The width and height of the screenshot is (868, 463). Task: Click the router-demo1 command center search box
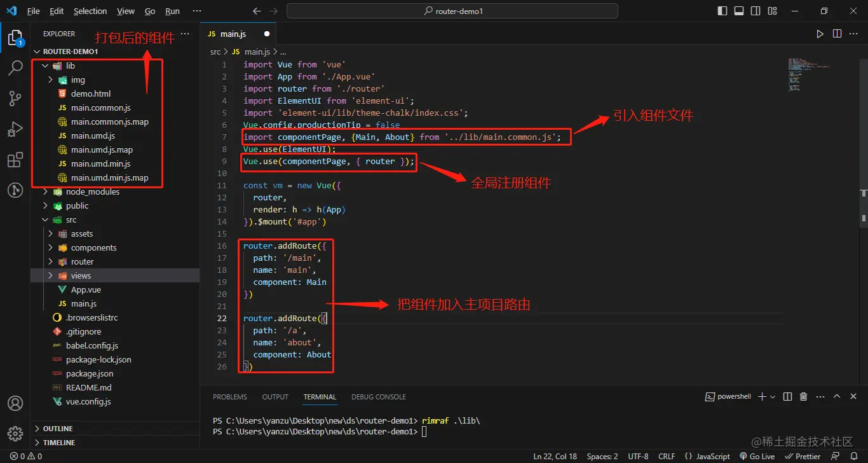tap(452, 11)
